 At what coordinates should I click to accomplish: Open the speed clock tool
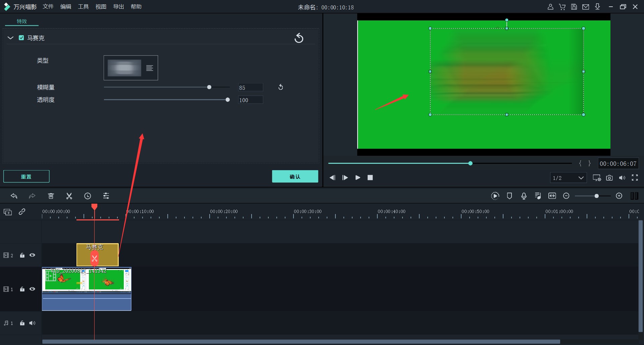(x=88, y=196)
